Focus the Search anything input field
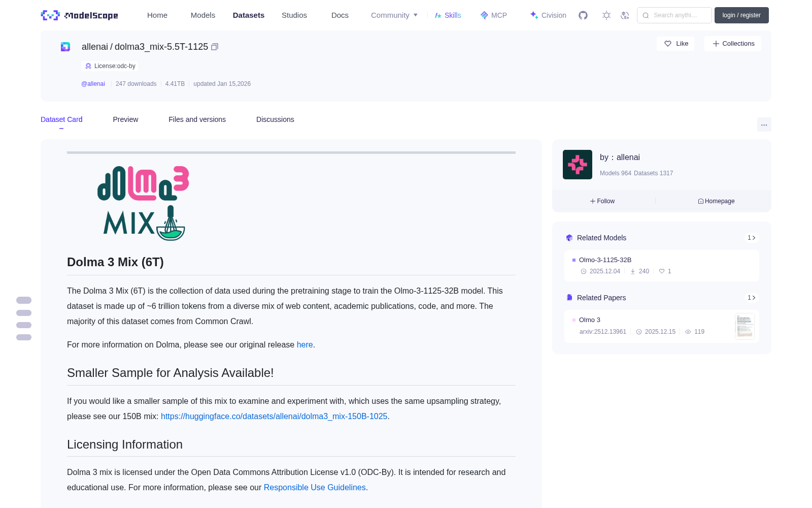 click(674, 15)
